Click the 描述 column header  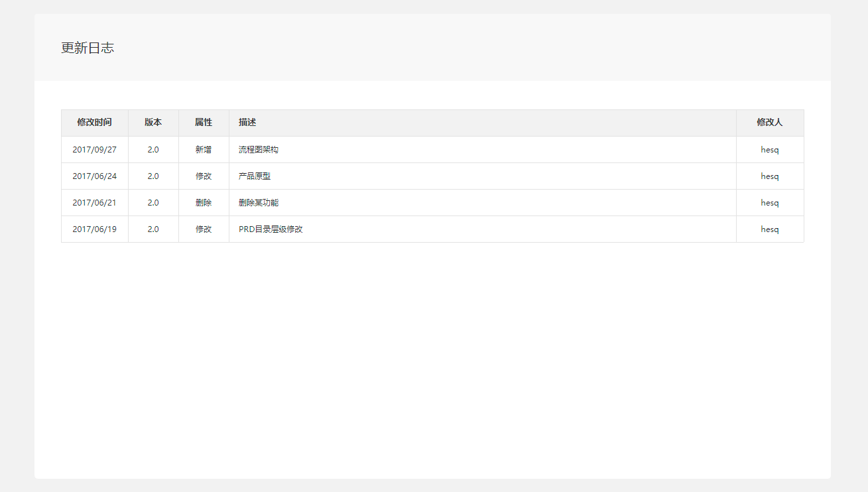(x=247, y=123)
